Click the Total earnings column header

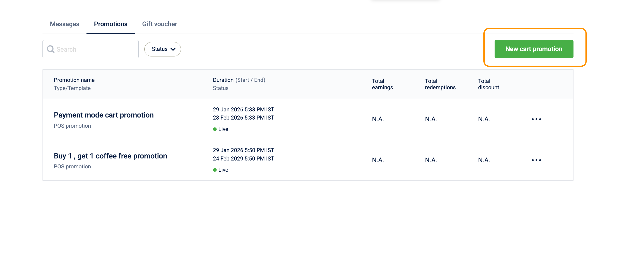tap(382, 84)
